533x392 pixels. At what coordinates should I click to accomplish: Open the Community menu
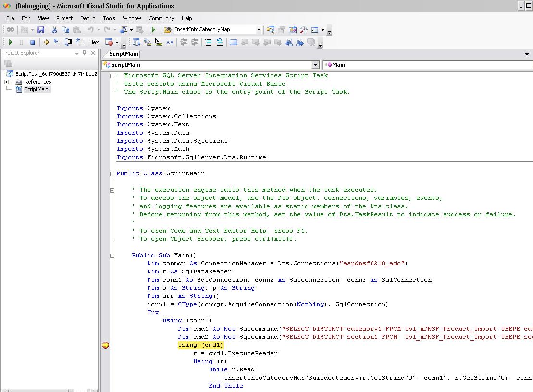pos(161,18)
